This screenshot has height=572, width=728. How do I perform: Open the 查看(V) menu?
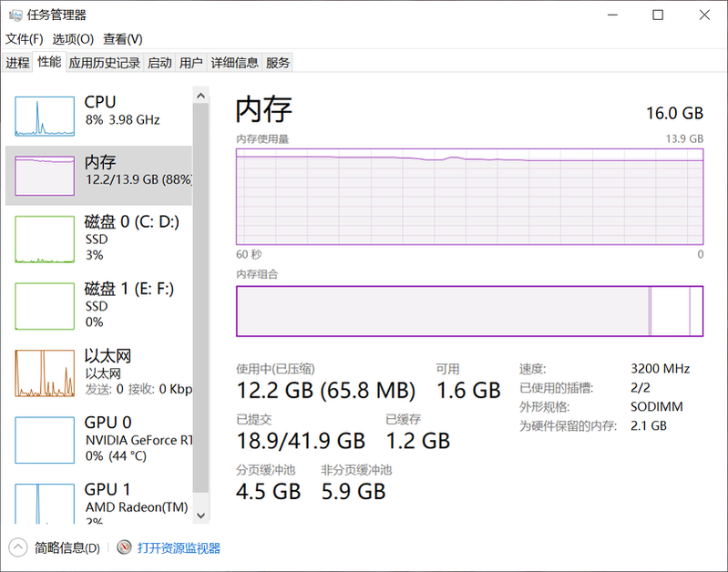122,39
